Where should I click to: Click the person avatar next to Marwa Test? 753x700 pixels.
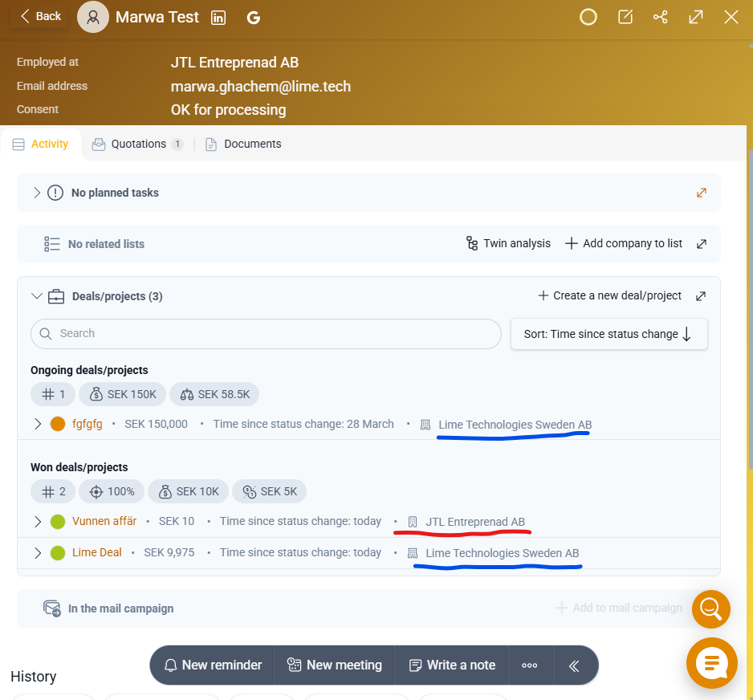92,18
